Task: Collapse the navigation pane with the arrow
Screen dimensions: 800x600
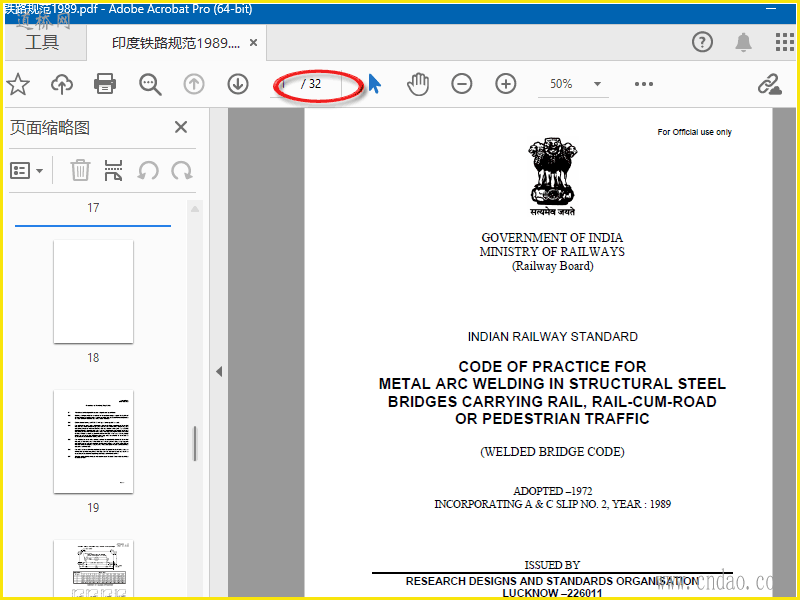Action: pyautogui.click(x=219, y=371)
